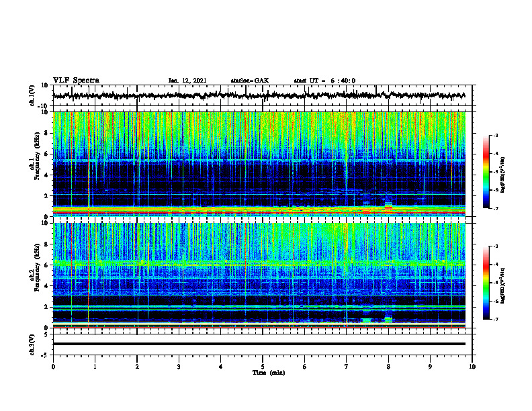Viewport: 532px width, 411px height.
Task: Click the "6" tick on ch.2 frequency axis
Action: pos(46,265)
